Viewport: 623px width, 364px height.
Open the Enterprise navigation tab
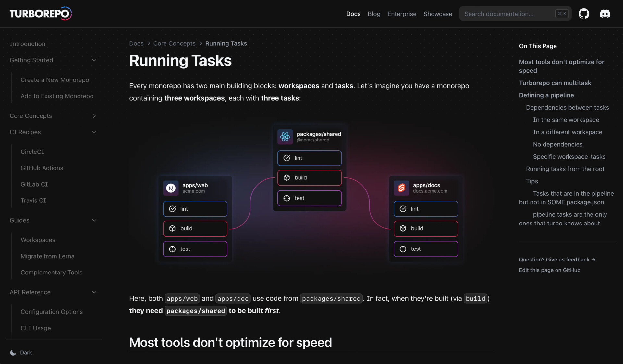[x=402, y=14]
